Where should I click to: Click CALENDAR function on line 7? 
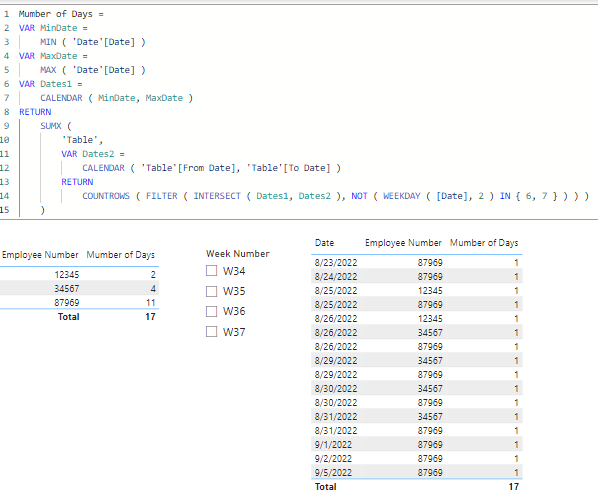[x=61, y=98]
